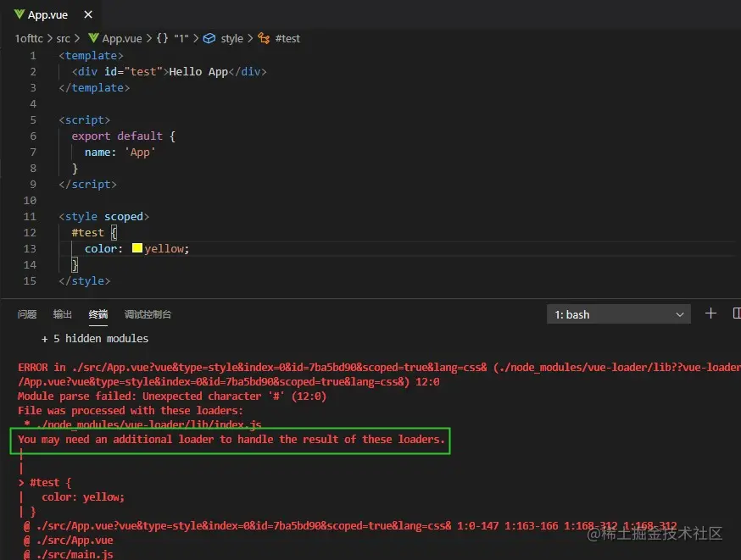Click the text "Hello App" in line 2
This screenshot has height=560, width=741.
[x=198, y=72]
